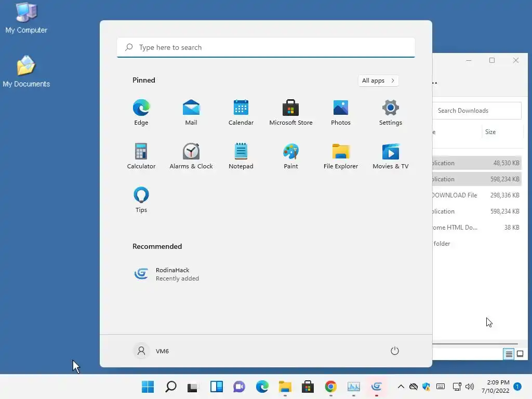Launch Notepad from pinned apps

[241, 156]
